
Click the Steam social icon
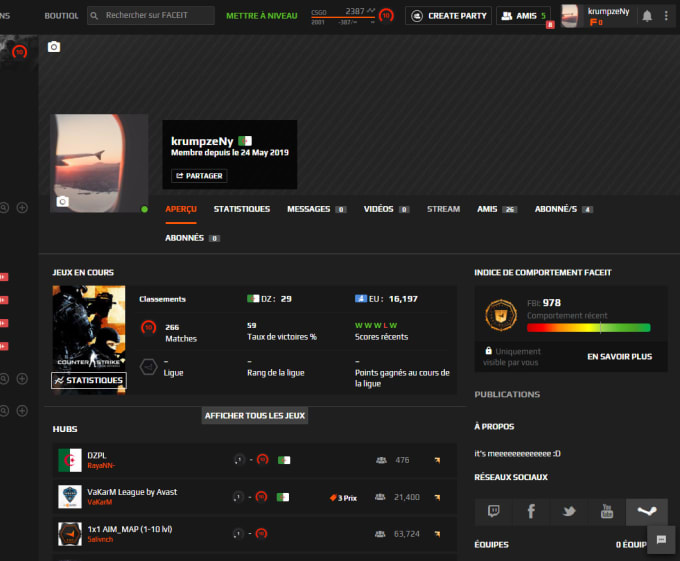tap(647, 512)
